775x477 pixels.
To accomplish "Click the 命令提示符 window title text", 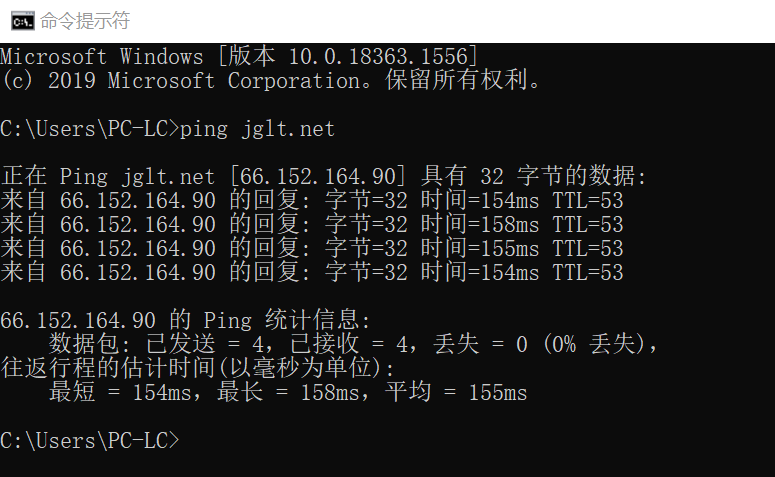I will click(85, 21).
